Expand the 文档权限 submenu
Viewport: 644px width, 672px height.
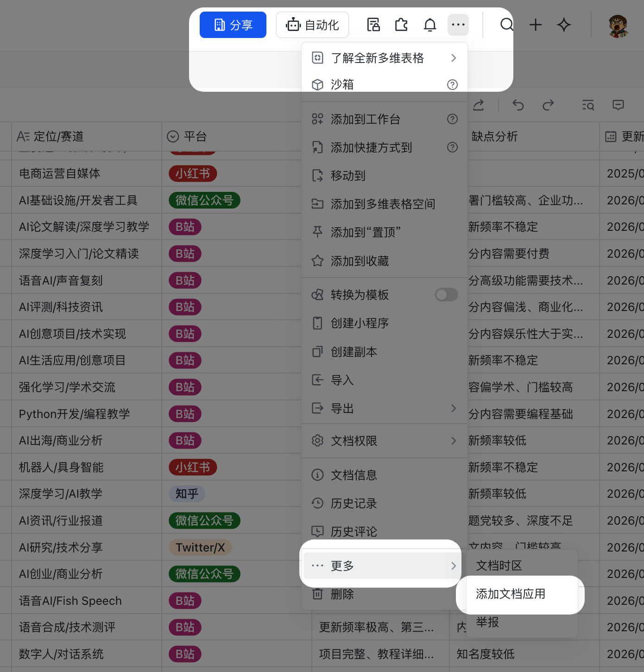pos(385,441)
